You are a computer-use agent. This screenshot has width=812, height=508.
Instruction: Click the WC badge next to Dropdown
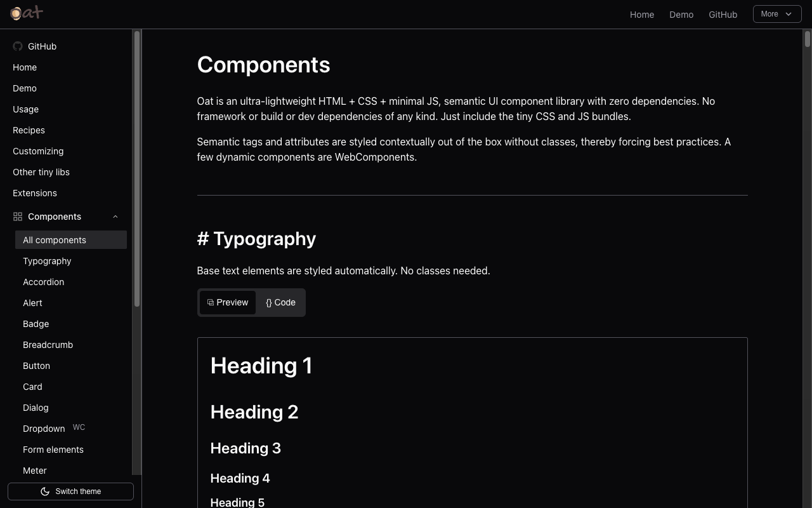point(78,427)
